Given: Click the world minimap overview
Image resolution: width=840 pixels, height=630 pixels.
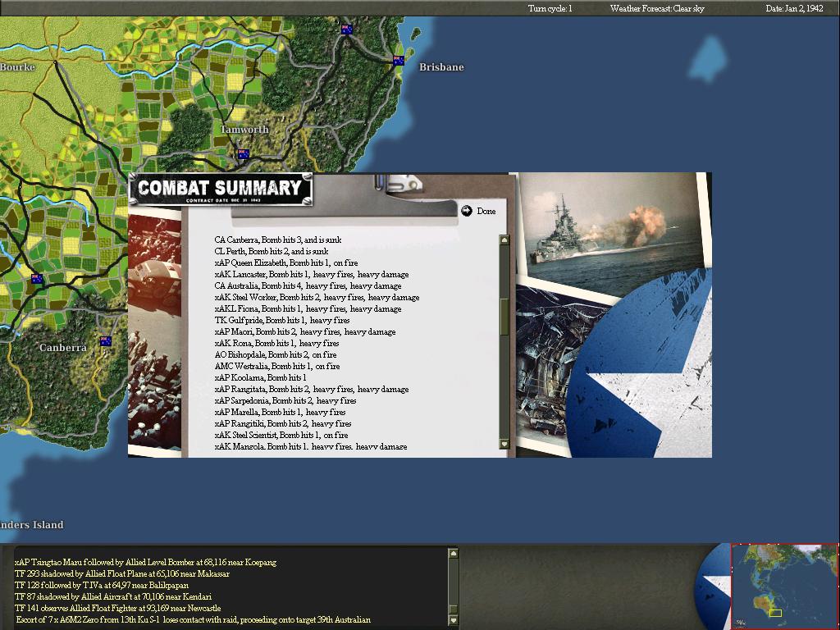Looking at the screenshot, I should click(784, 586).
